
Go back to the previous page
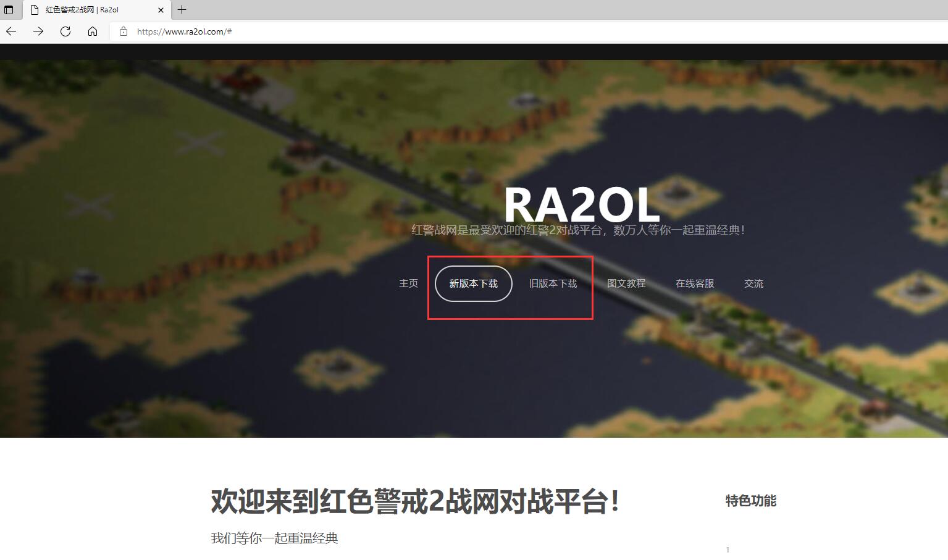[x=11, y=31]
